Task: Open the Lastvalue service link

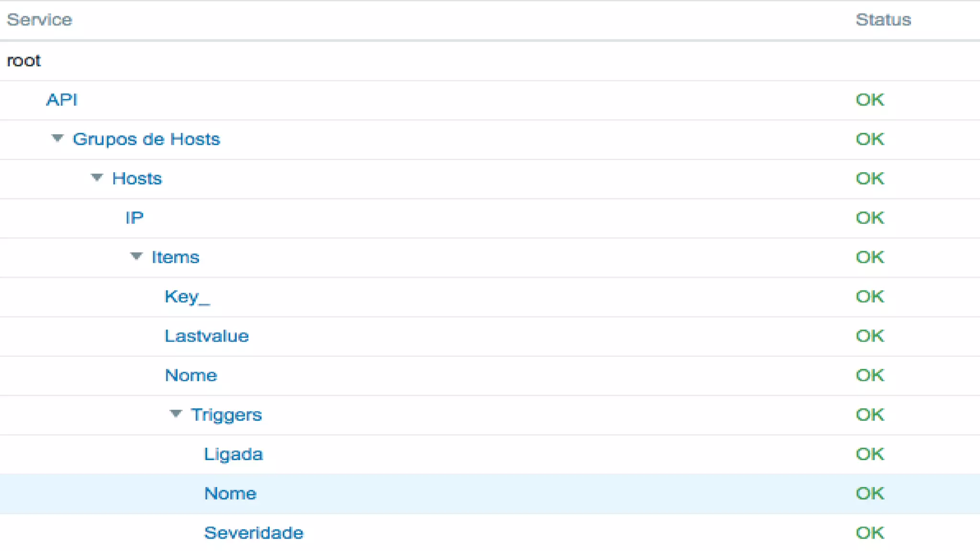Action: pos(207,336)
